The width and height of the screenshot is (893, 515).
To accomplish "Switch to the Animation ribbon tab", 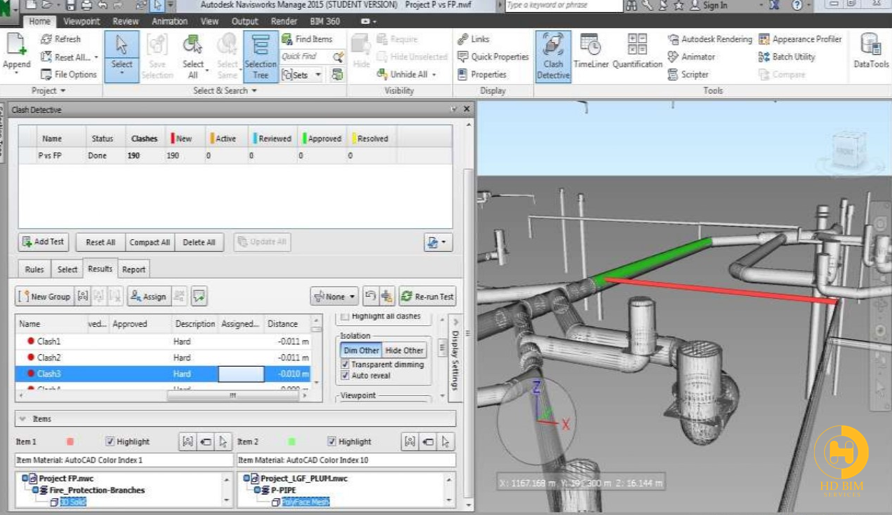I will pos(169,21).
